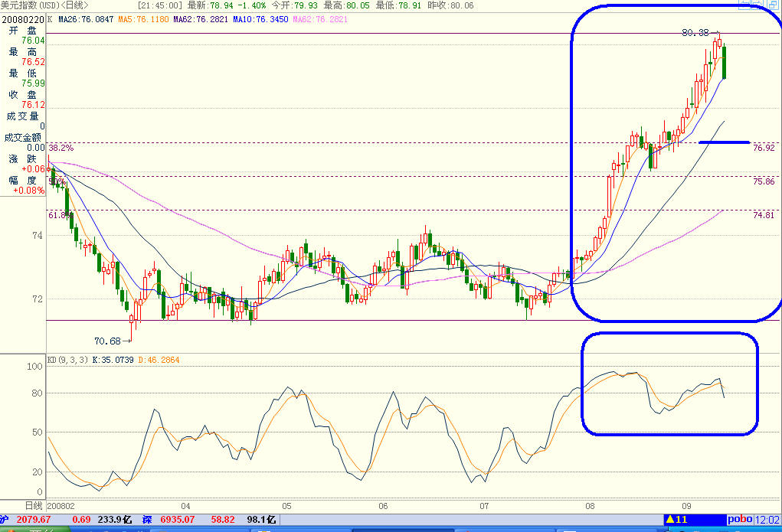Click the Fibonacci price 74.81
Screen dimensions: 782x532
764,215
